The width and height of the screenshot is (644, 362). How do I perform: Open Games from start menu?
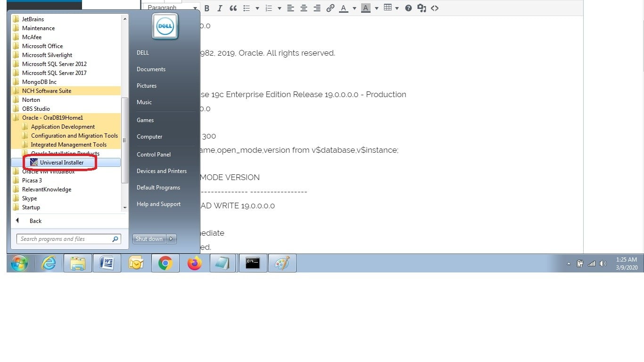click(145, 120)
